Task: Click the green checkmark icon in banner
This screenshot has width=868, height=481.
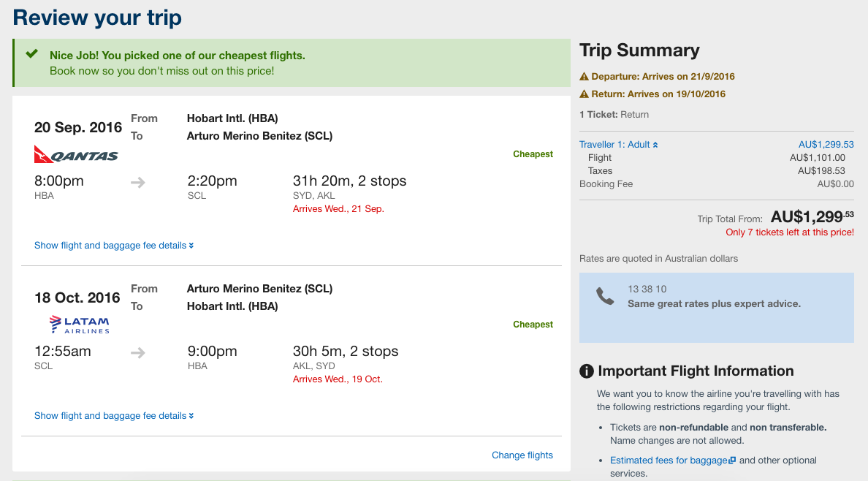Action: [x=32, y=54]
